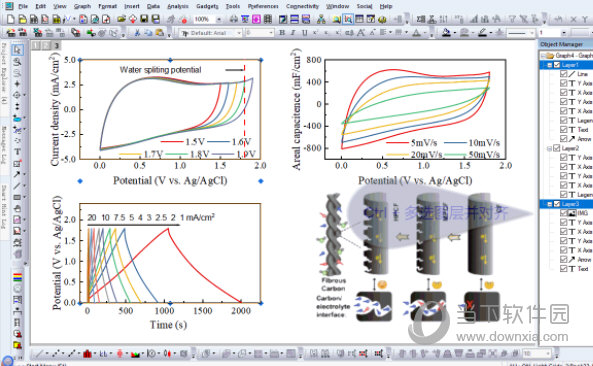The height and width of the screenshot is (366, 593).
Task: Toggle the Layer2 visibility checkbox
Action: tap(557, 148)
